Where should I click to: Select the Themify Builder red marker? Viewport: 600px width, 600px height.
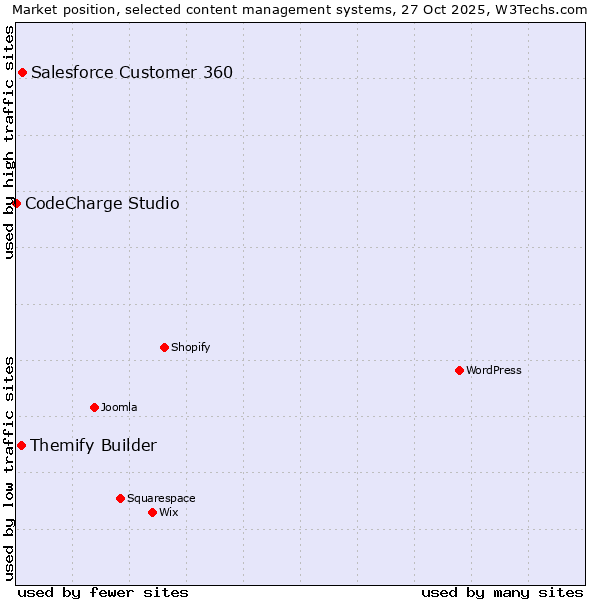(21, 445)
